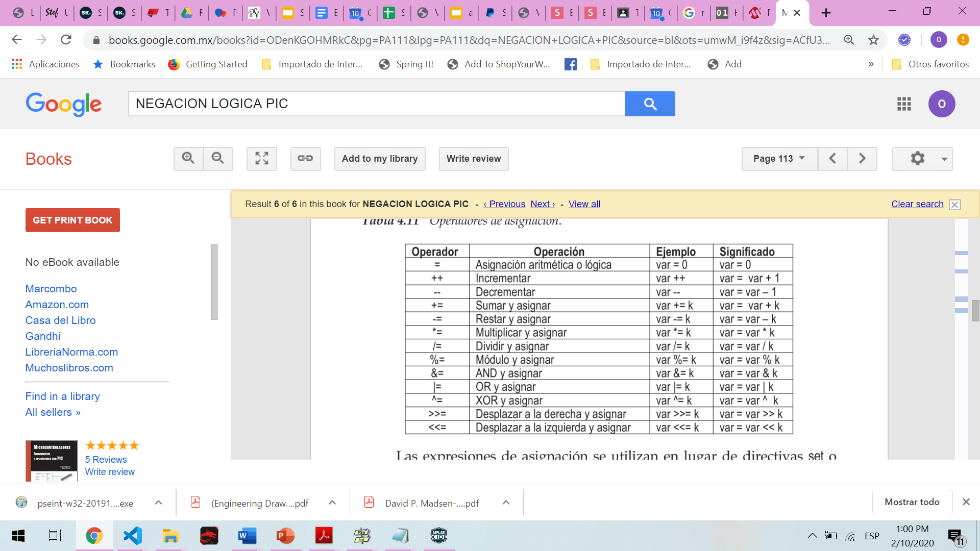980x551 pixels.
Task: Expand pseint download item options chevron
Action: click(x=159, y=503)
